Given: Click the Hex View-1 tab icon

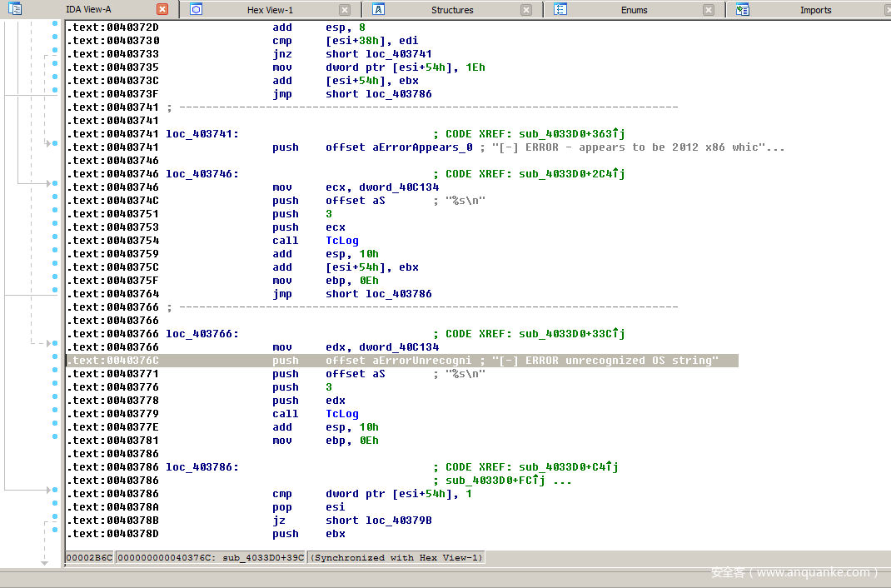Looking at the screenshot, I should point(197,9).
